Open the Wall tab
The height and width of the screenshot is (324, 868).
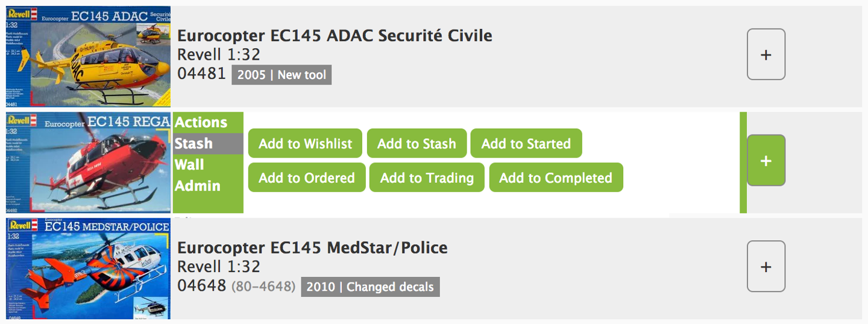(x=189, y=165)
